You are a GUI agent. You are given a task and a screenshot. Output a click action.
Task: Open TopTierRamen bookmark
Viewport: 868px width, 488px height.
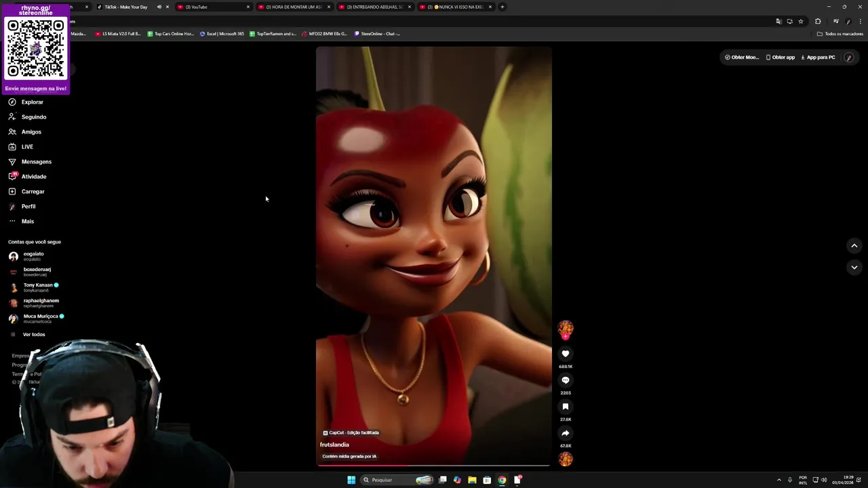point(273,33)
